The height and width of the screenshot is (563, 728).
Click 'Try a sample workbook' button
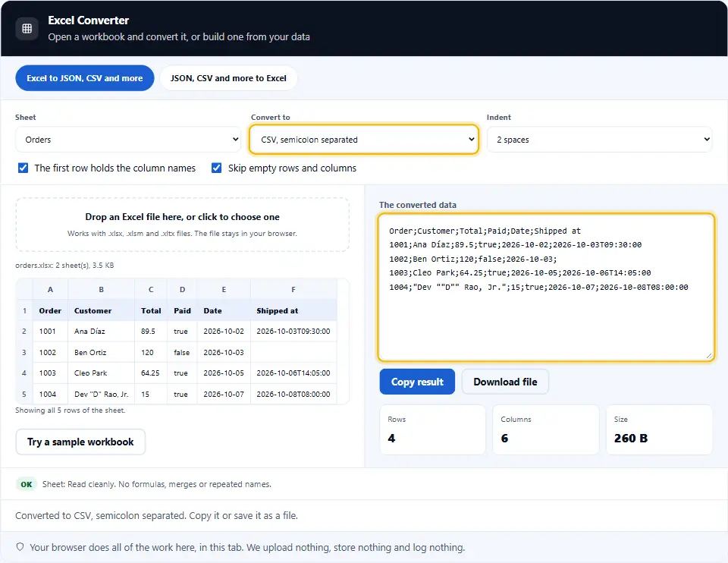pyautogui.click(x=80, y=442)
